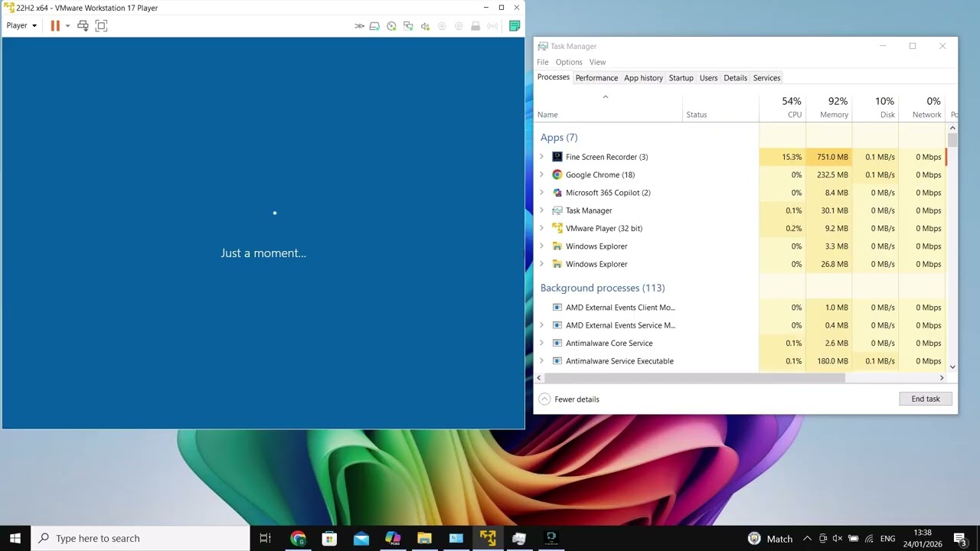Click the vertical scrollbar down arrow in Task Manager

point(952,367)
